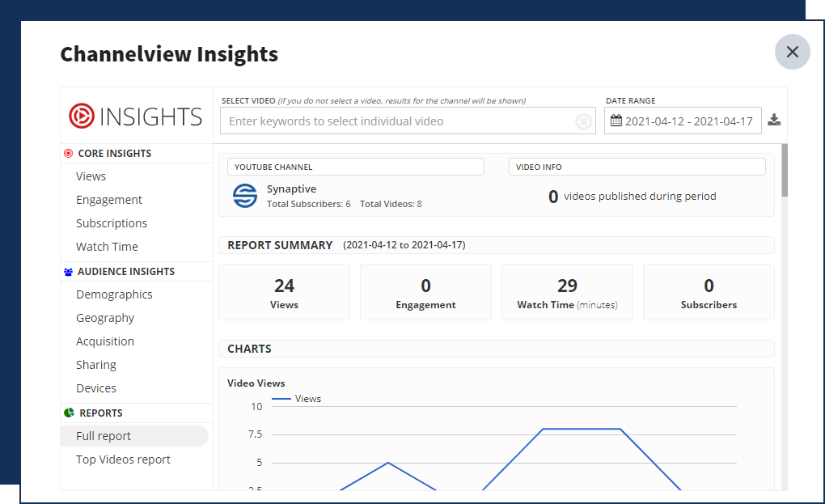Viewport: 825px width, 504px height.
Task: Click the Insights logo icon
Action: (x=82, y=116)
